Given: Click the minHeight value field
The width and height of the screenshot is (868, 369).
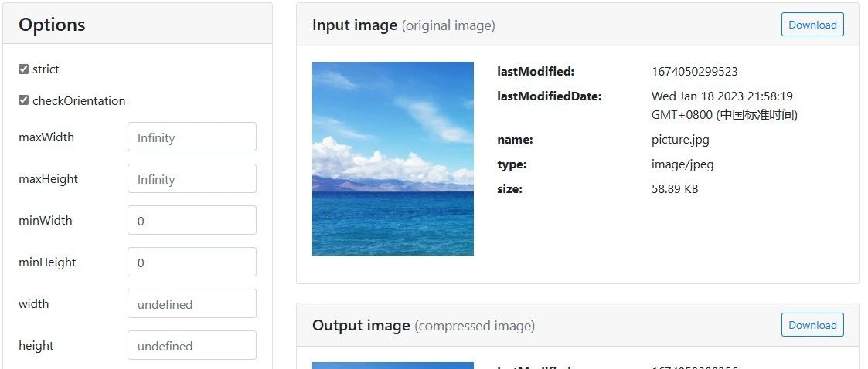Looking at the screenshot, I should coord(192,262).
